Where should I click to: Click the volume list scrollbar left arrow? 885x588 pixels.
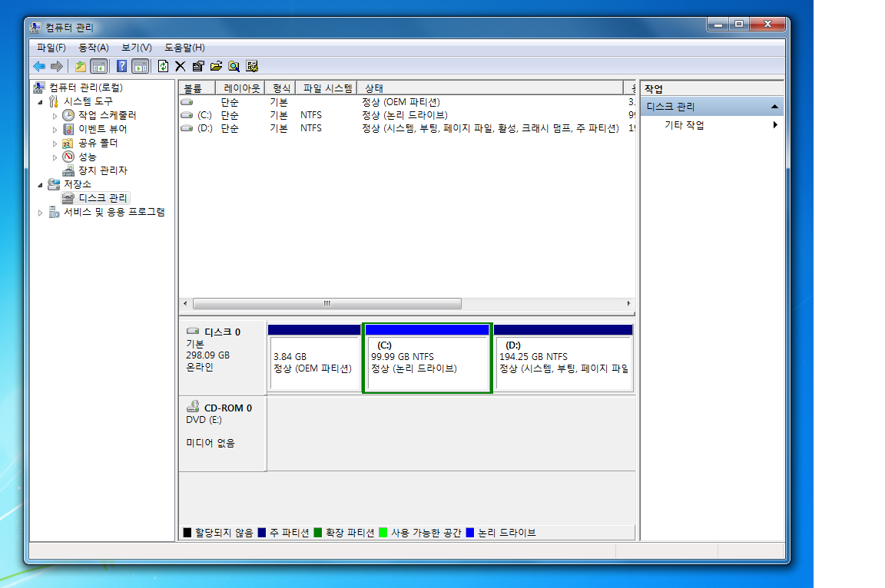click(x=185, y=304)
